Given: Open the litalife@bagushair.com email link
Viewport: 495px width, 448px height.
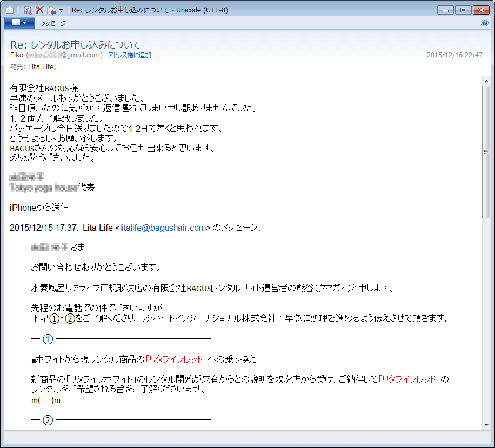Looking at the screenshot, I should click(x=163, y=228).
